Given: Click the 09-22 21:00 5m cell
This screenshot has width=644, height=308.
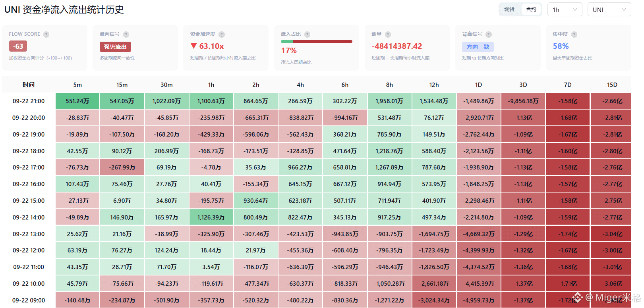Looking at the screenshot, I should [77, 101].
